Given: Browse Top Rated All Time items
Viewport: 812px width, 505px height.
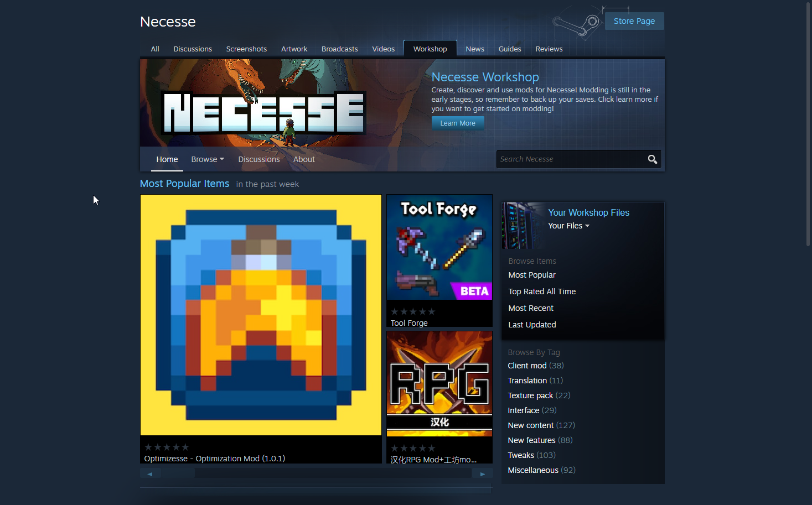Looking at the screenshot, I should coord(542,291).
